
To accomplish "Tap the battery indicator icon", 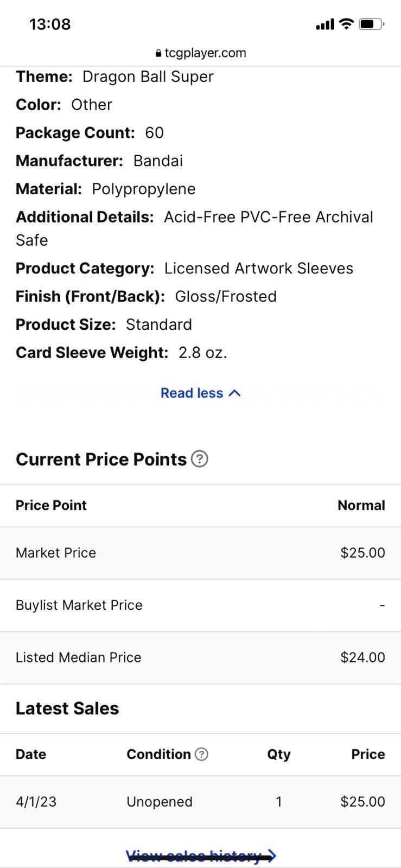I will coord(372,24).
